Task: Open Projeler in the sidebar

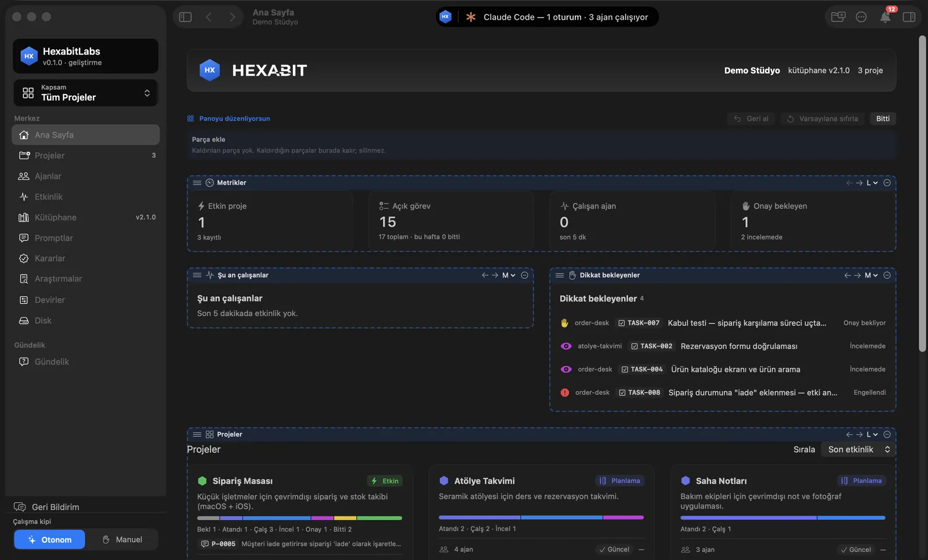Action: point(86,155)
